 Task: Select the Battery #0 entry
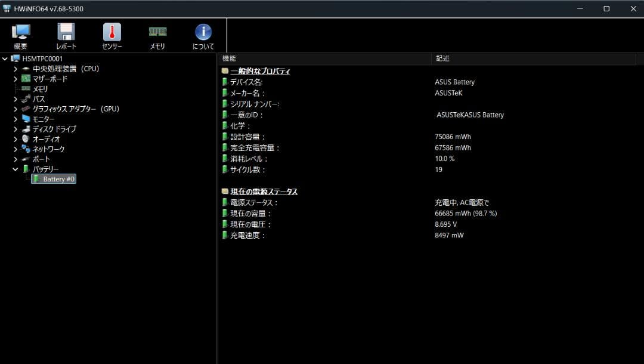[58, 178]
